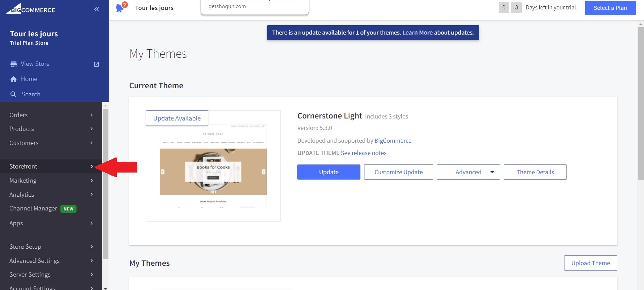
Task: Open the Advanced dropdown button
Action: [468, 172]
